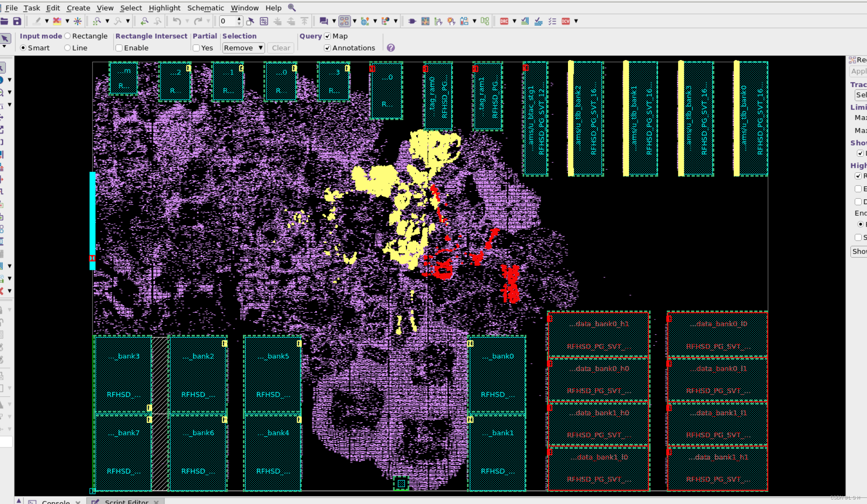Select the Rectangle input mode
The height and width of the screenshot is (504, 867).
[x=67, y=36]
